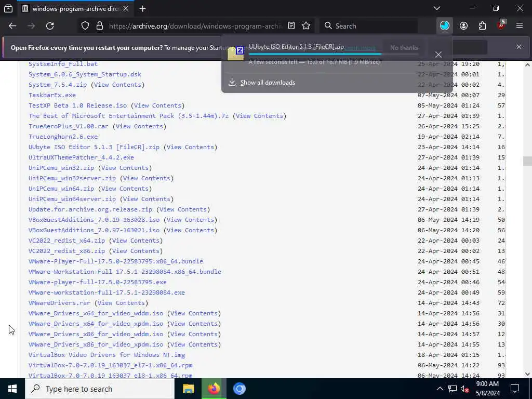Click the download progress bar
Viewport: 532px width, 399px height.
[x=334, y=54]
